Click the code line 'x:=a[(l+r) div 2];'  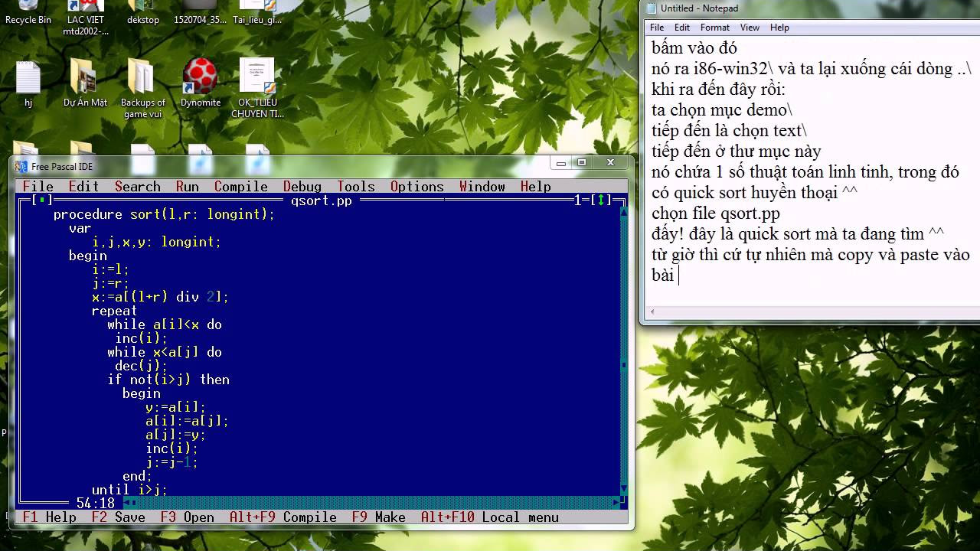[x=160, y=297]
